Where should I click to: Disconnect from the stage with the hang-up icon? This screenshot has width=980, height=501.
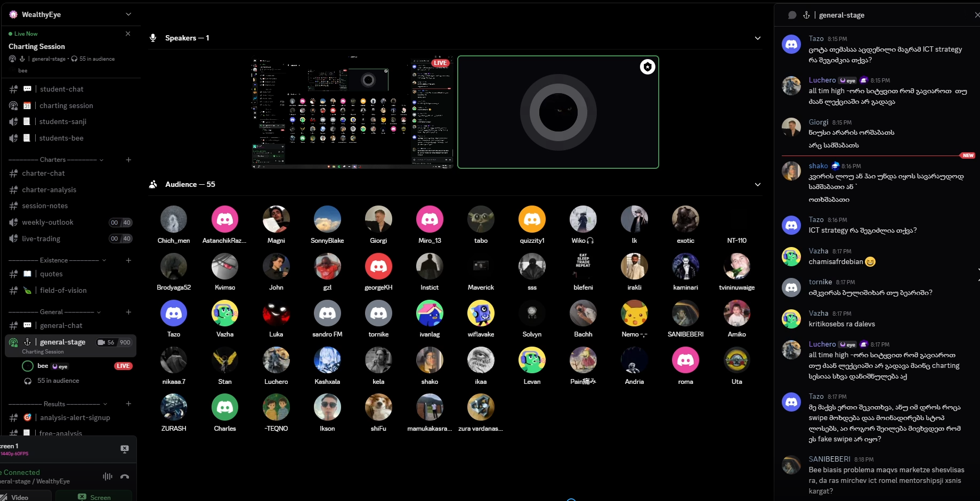tap(125, 477)
